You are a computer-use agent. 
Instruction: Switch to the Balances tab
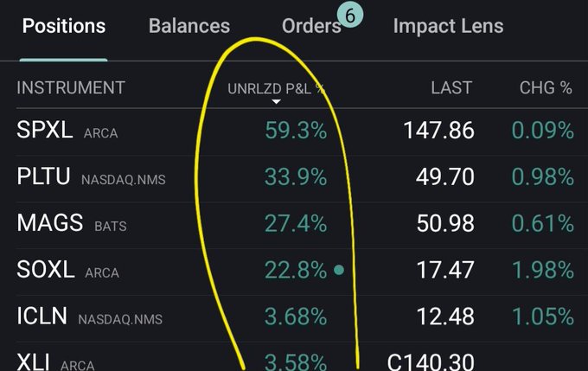click(189, 26)
